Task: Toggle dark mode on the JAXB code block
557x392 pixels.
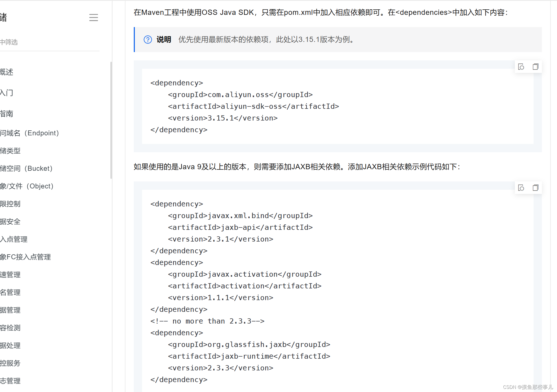Action: click(x=521, y=188)
